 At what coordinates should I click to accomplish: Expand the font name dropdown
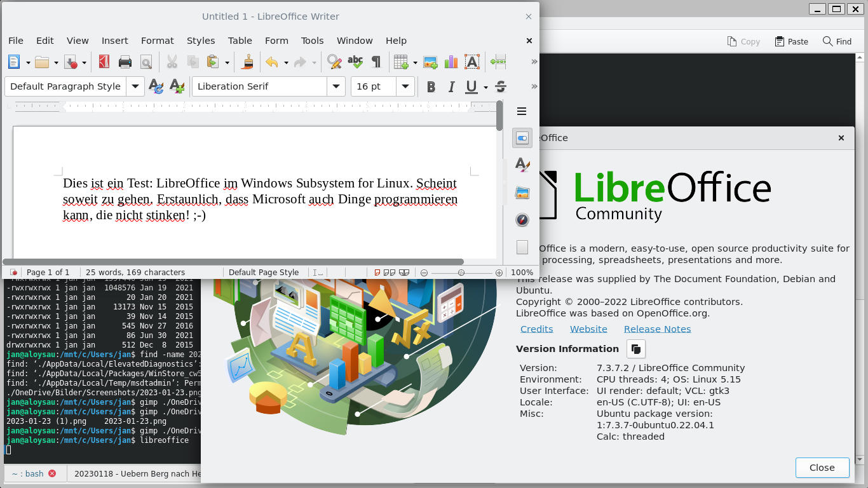pos(336,86)
